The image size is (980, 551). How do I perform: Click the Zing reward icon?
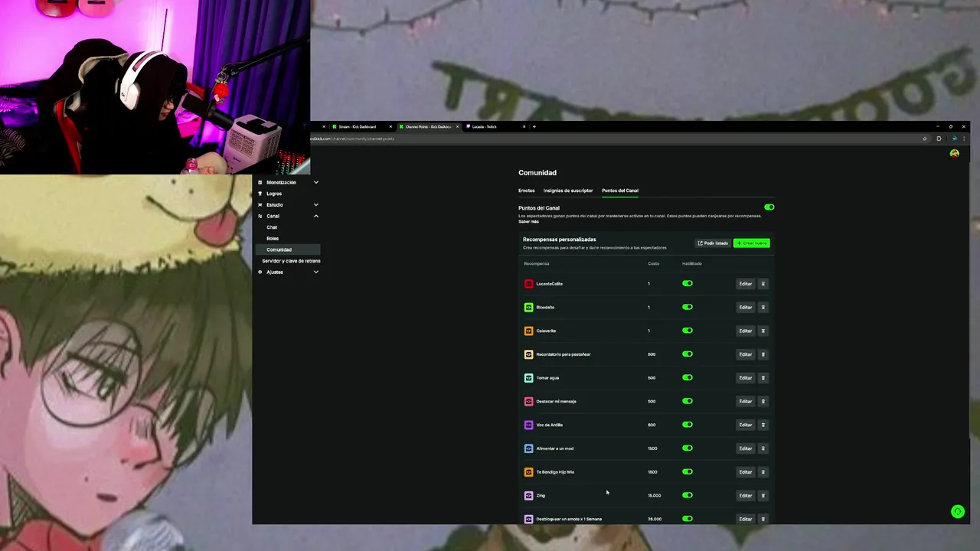[528, 496]
